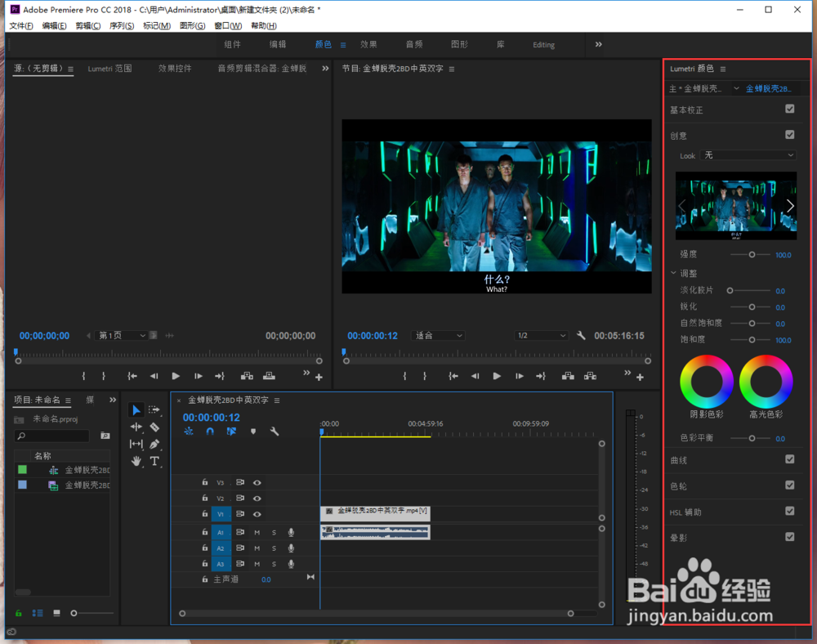Click Extract button in program monitor
The image size is (817, 644).
(590, 376)
